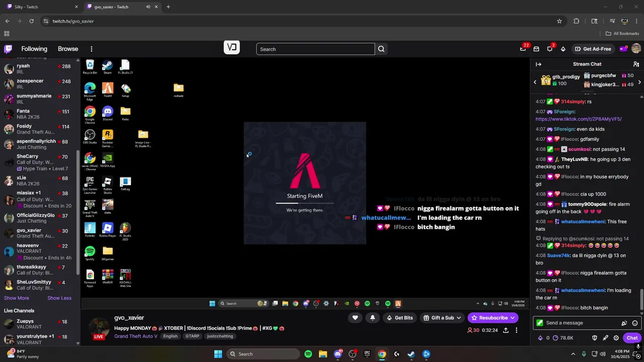The image size is (644, 362).
Task: Open the Twitch home logo
Action: 8,49
